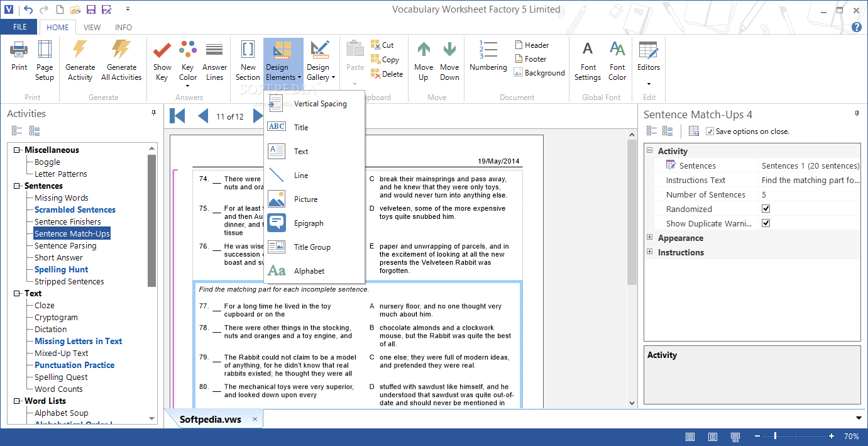Click the Save icon in quick access
The width and height of the screenshot is (868, 446).
click(x=91, y=9)
